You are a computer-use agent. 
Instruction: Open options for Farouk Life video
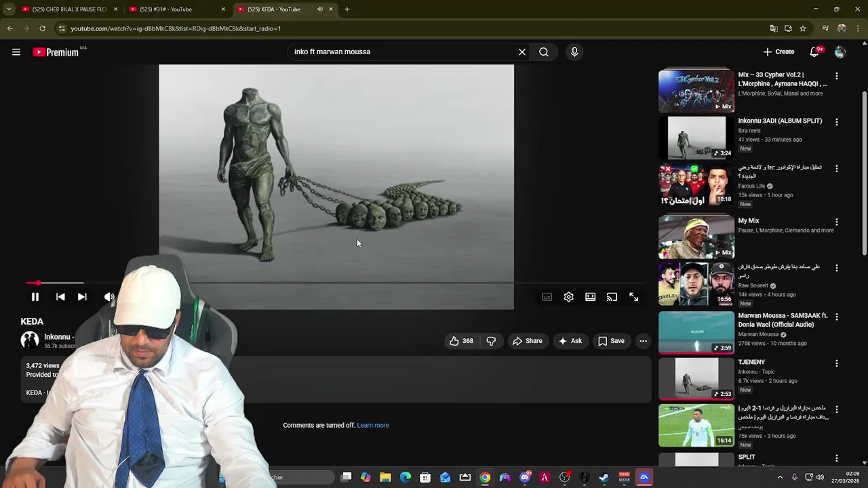click(x=837, y=169)
